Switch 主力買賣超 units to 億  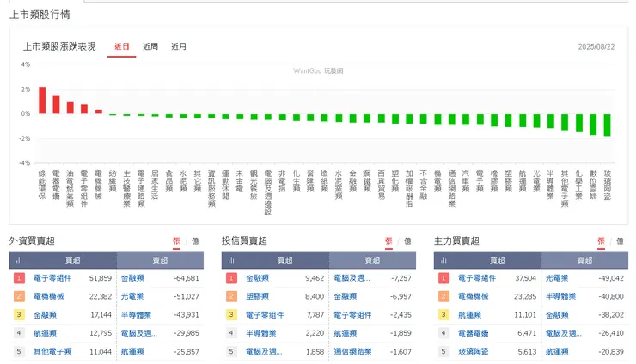[620, 240]
